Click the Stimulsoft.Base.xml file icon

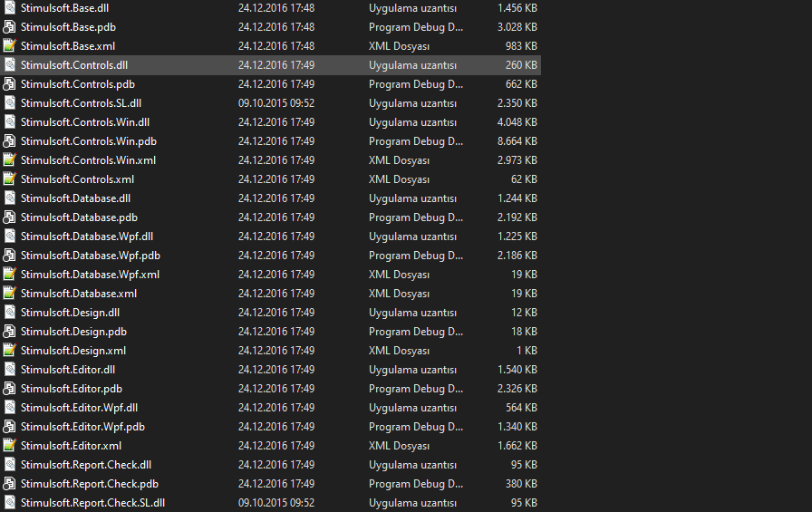(10, 45)
